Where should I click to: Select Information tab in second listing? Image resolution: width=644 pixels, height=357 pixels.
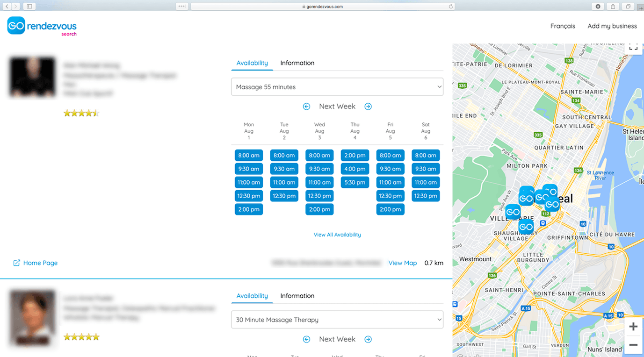[x=297, y=296]
